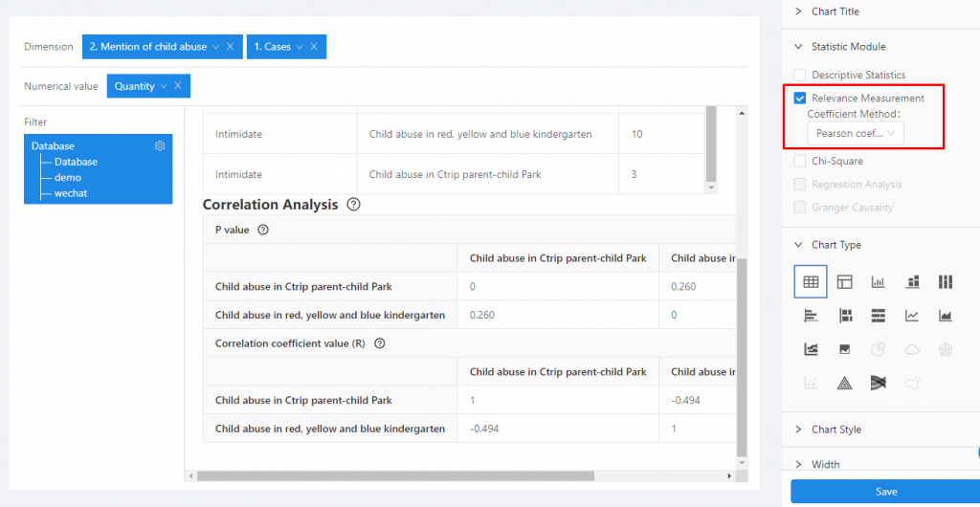
Task: Select the vertical bar chart type
Action: [878, 281]
